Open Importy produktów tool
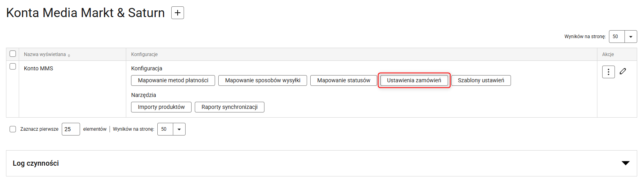The width and height of the screenshot is (644, 182). click(x=161, y=107)
